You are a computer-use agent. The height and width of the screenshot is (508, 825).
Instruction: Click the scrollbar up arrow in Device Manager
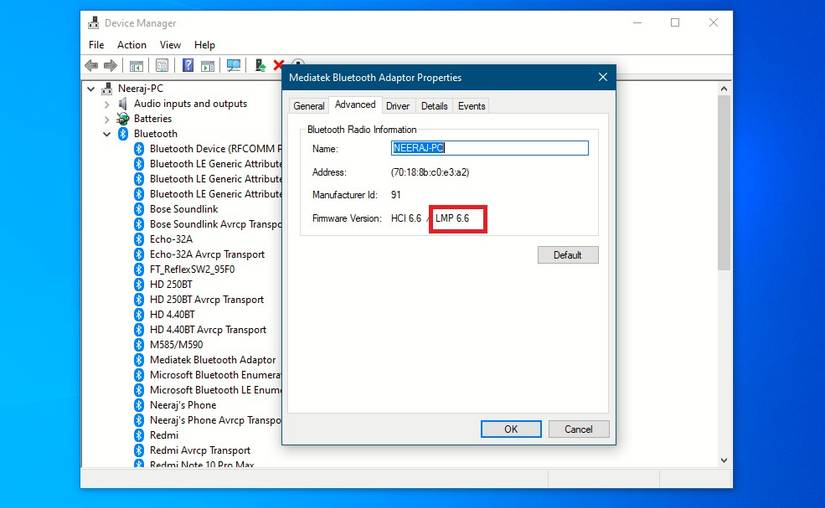pyautogui.click(x=724, y=89)
